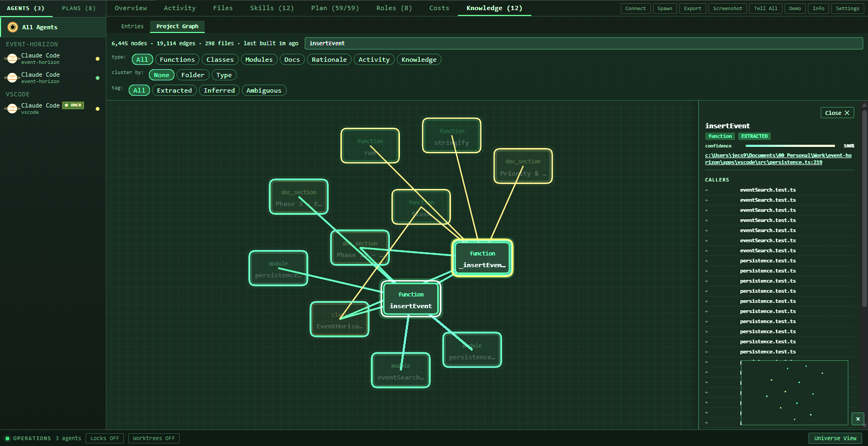Image resolution: width=868 pixels, height=446 pixels.
Task: Click the confidence progress bar
Action: point(790,146)
